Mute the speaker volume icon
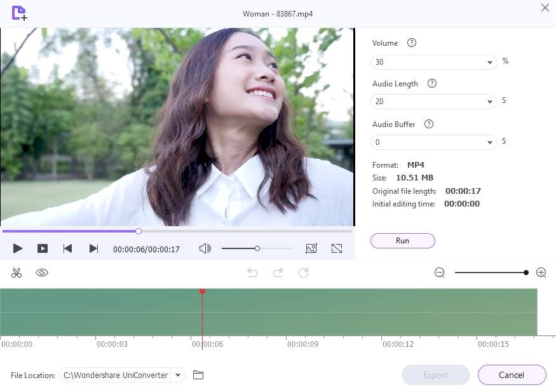The image size is (556, 392). pyautogui.click(x=205, y=248)
